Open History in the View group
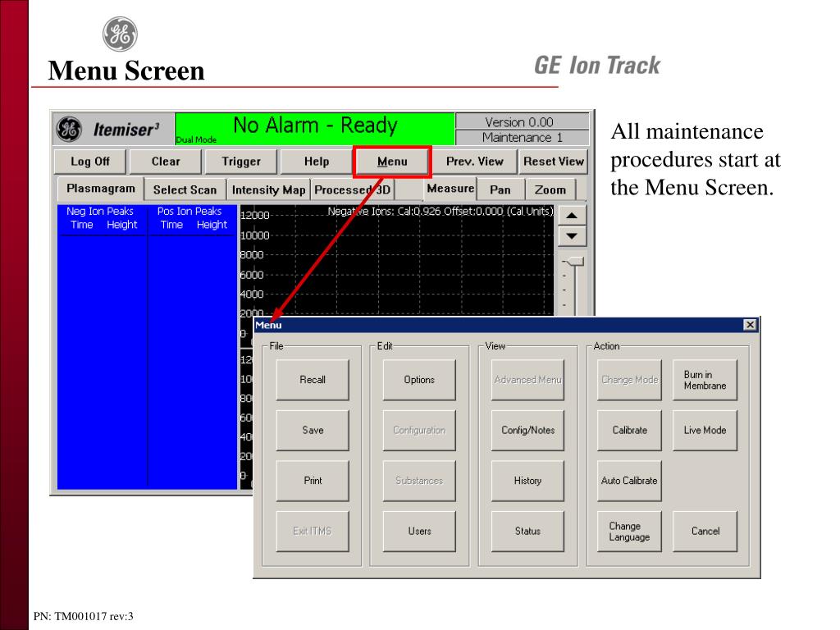840x630 pixels. tap(527, 481)
